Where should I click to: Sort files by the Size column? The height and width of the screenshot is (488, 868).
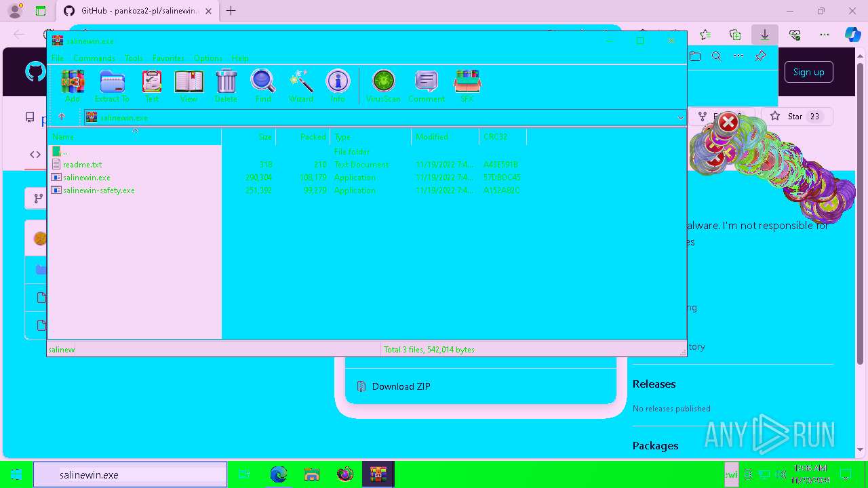click(248, 137)
